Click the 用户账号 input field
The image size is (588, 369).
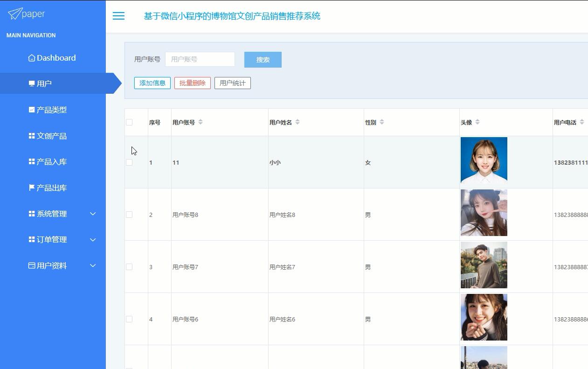(200, 59)
